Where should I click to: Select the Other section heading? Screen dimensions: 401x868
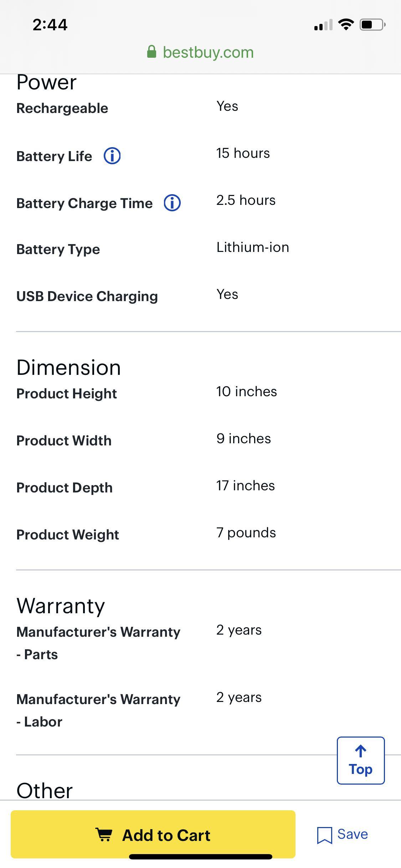click(45, 790)
